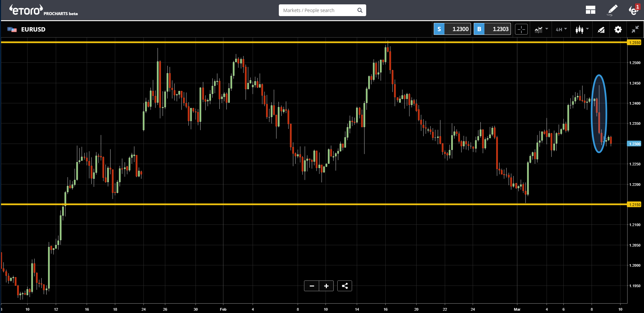Click the EURUSD flag icon
The width and height of the screenshot is (644, 313).
click(12, 30)
